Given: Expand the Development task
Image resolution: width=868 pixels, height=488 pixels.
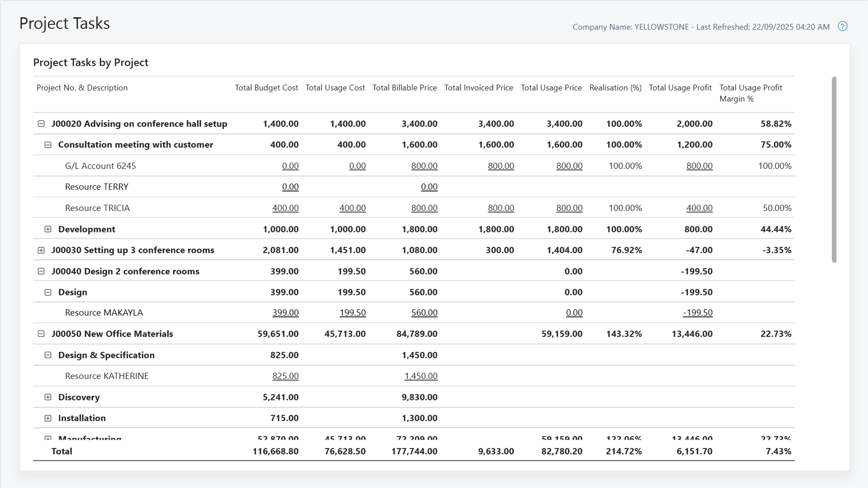Looking at the screenshot, I should (x=48, y=229).
